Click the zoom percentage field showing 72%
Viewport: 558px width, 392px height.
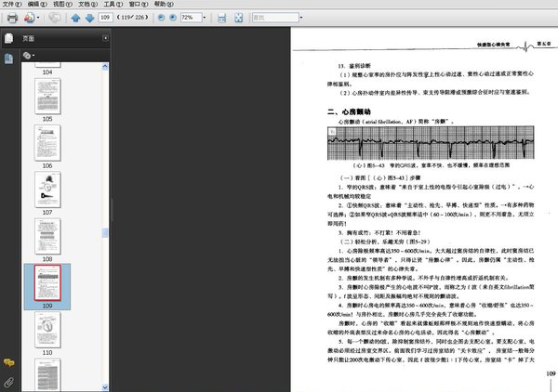[191, 18]
